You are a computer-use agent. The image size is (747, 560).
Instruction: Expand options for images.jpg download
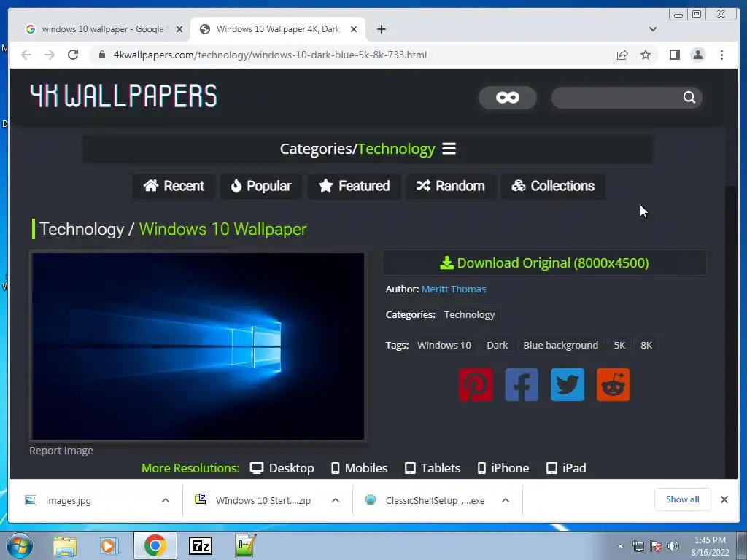pos(166,500)
